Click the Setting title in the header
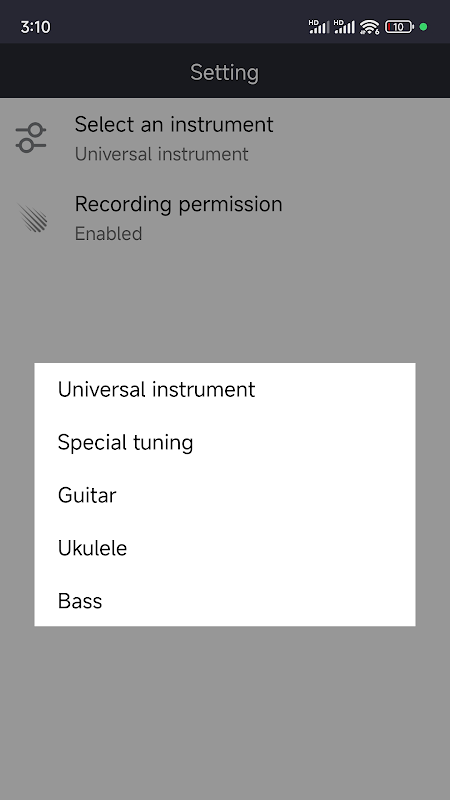 point(224,72)
